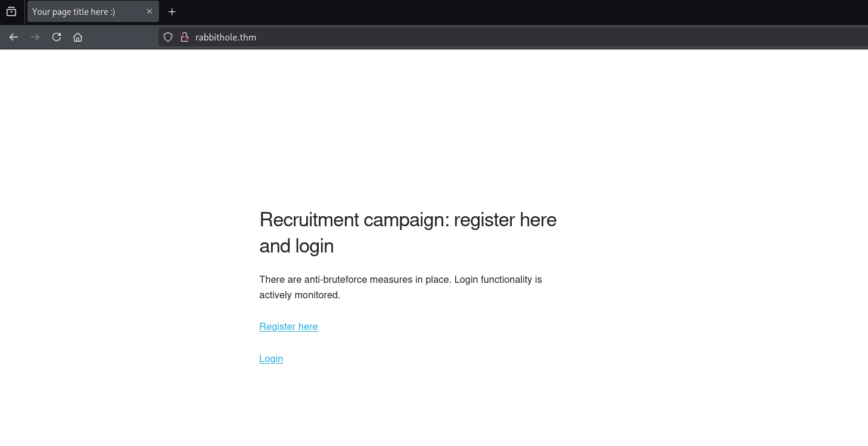The height and width of the screenshot is (446, 868).
Task: Go to the browser home page
Action: pos(77,37)
